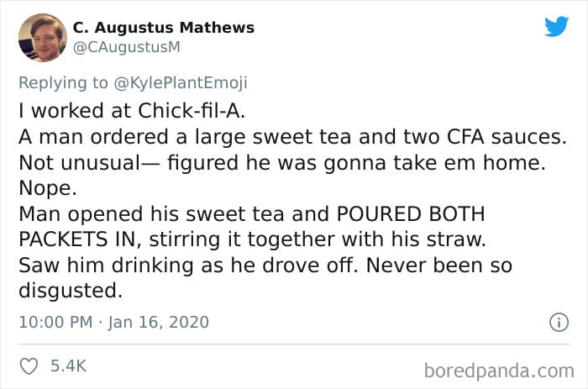Image resolution: width=588 pixels, height=389 pixels.
Task: Click the line "I worked at Chick-fil-A."
Action: coord(132,111)
